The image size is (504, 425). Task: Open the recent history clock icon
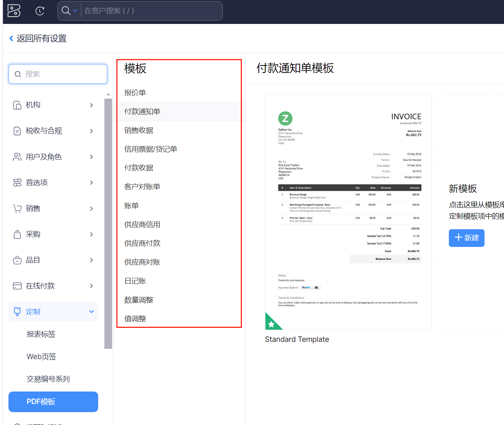[x=40, y=11]
